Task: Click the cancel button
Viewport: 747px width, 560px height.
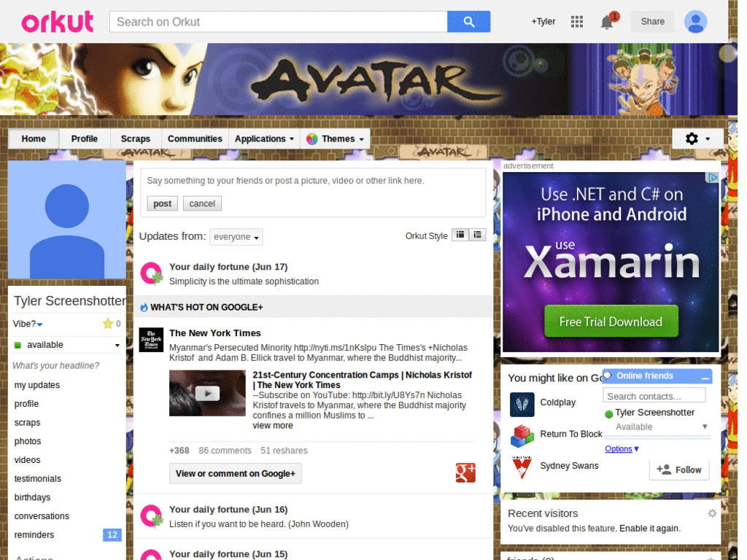Action: point(202,203)
